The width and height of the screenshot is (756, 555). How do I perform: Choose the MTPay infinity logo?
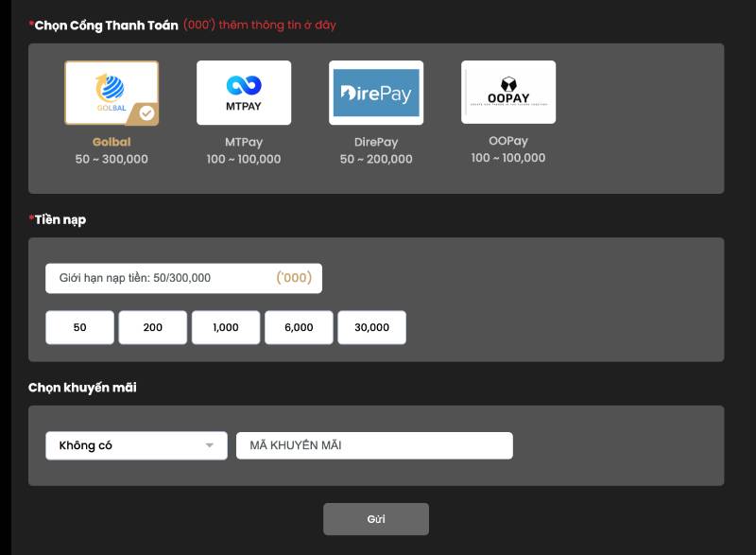[x=244, y=92]
